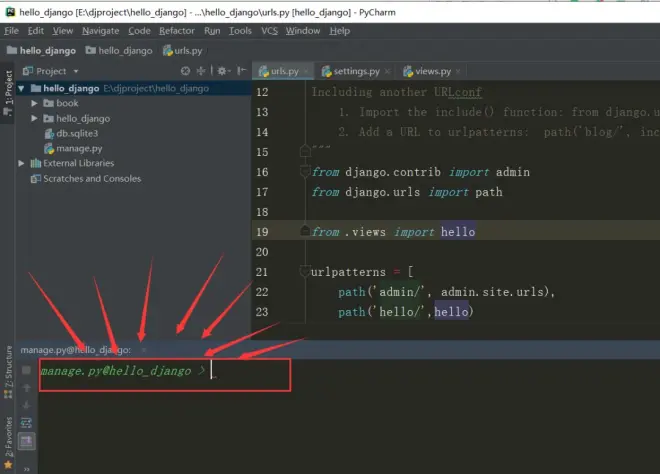Open the Navigate menu
Image resolution: width=660 pixels, height=474 pixels.
(101, 31)
